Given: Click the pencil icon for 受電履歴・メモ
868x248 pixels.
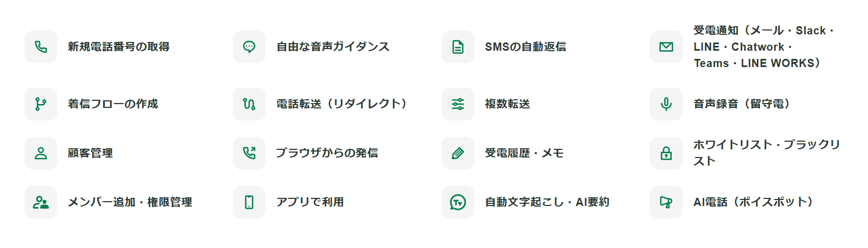Looking at the screenshot, I should tap(458, 153).
